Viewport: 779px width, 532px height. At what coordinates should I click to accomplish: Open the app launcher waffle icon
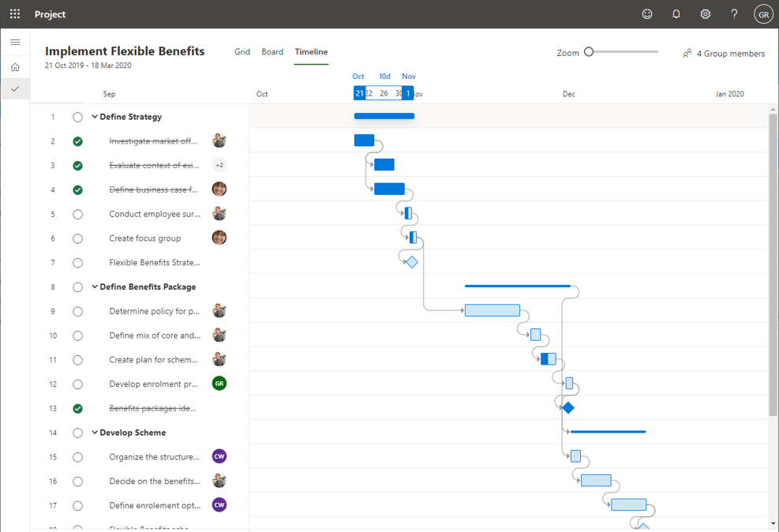pos(15,14)
